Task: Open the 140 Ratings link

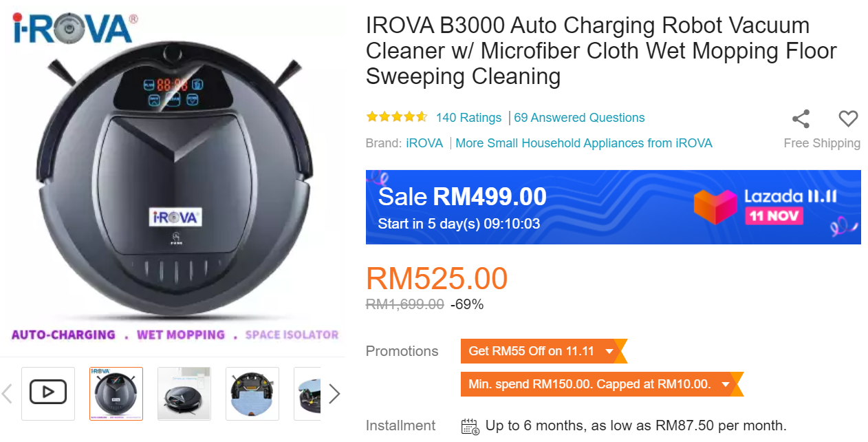Action: click(468, 118)
